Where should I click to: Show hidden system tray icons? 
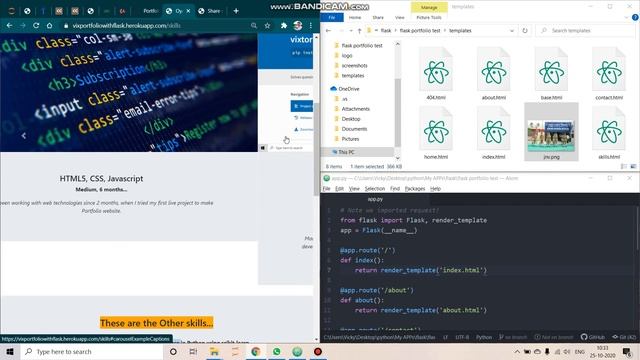tap(517, 351)
